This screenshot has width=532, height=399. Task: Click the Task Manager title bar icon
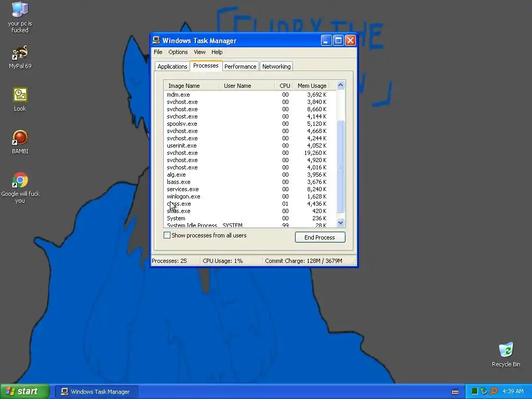click(x=156, y=41)
